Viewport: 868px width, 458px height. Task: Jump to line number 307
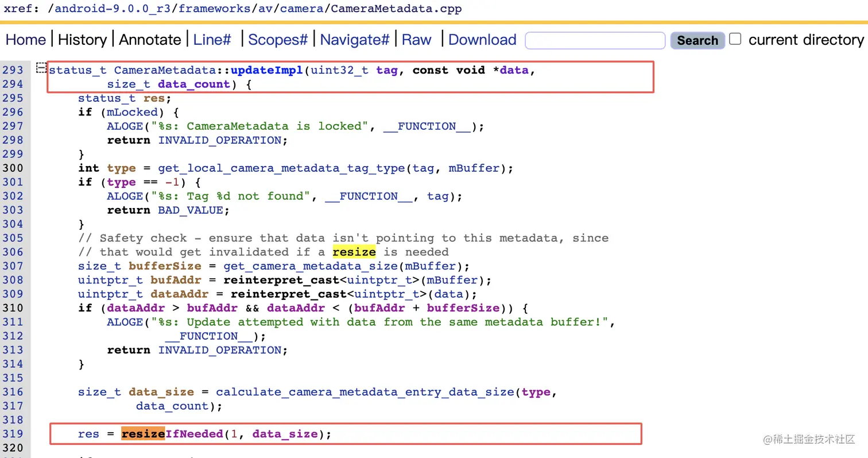[x=13, y=265]
